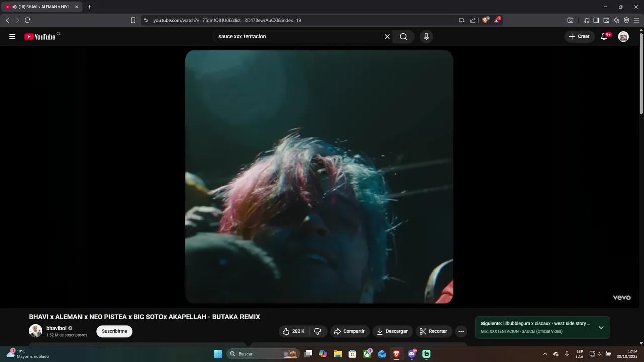644x362 pixels.
Task: Open site settings icon in address bar
Action: (x=146, y=20)
